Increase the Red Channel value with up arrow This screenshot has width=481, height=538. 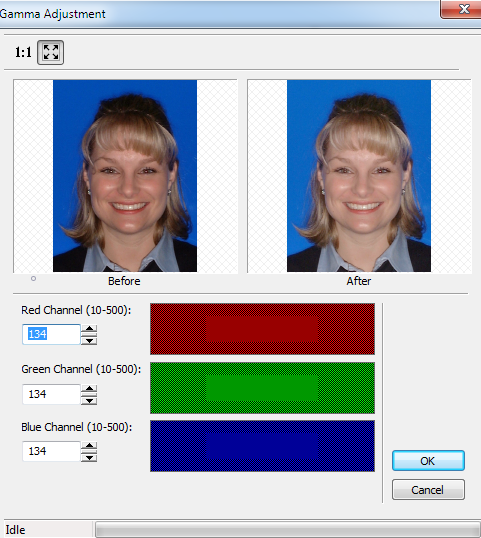[89, 329]
